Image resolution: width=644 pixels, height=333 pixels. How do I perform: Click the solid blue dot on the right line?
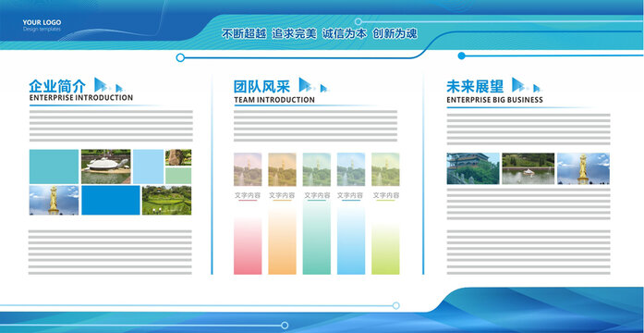tap(461, 55)
